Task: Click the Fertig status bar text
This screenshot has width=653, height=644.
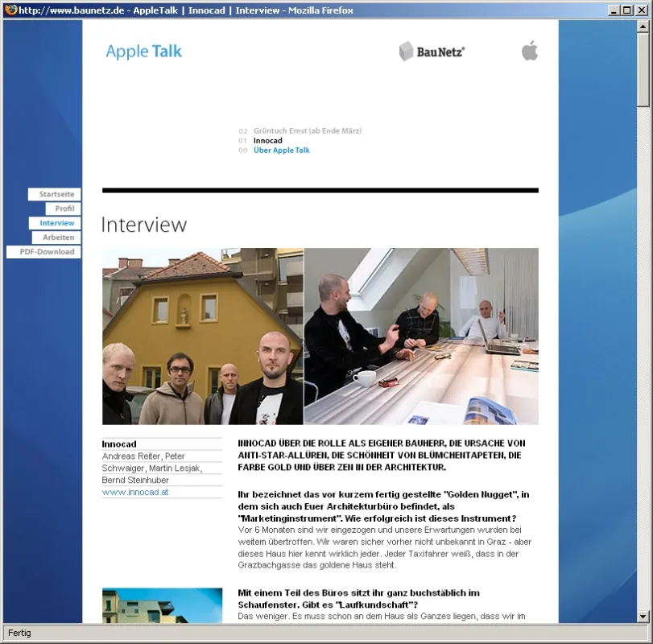Action: (19, 633)
